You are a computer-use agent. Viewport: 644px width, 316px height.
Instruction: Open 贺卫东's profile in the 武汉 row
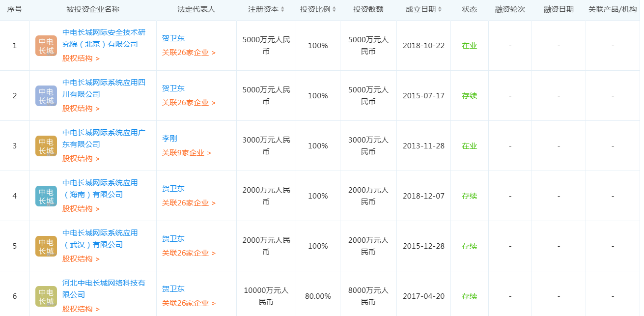(173, 239)
